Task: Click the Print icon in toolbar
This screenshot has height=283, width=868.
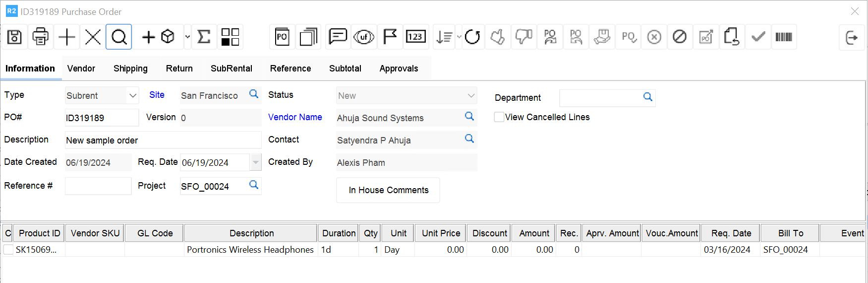Action: click(41, 37)
